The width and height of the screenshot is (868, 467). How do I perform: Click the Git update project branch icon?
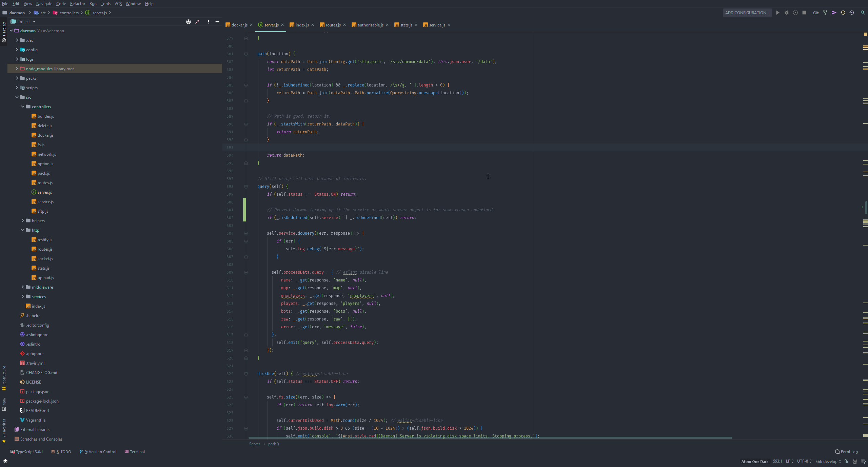click(x=825, y=13)
